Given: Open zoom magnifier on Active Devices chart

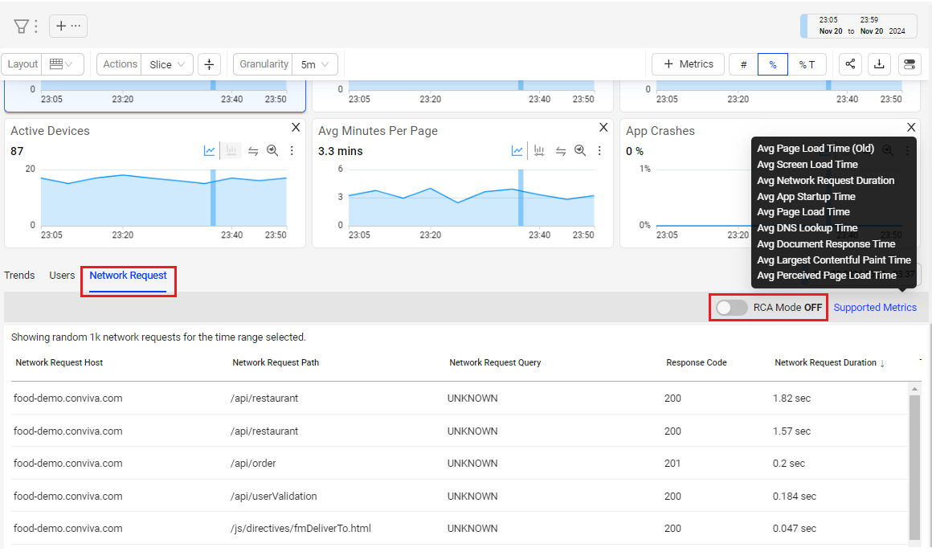Looking at the screenshot, I should pos(272,151).
